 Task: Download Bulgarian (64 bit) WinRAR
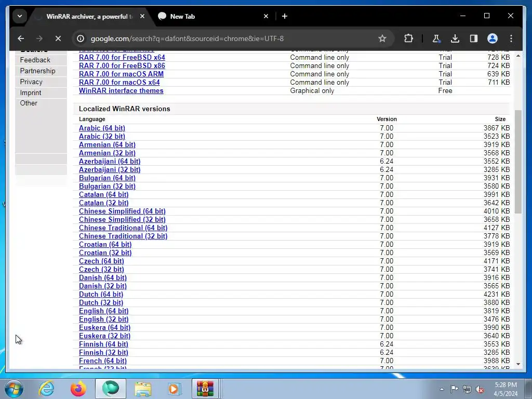[x=107, y=178]
